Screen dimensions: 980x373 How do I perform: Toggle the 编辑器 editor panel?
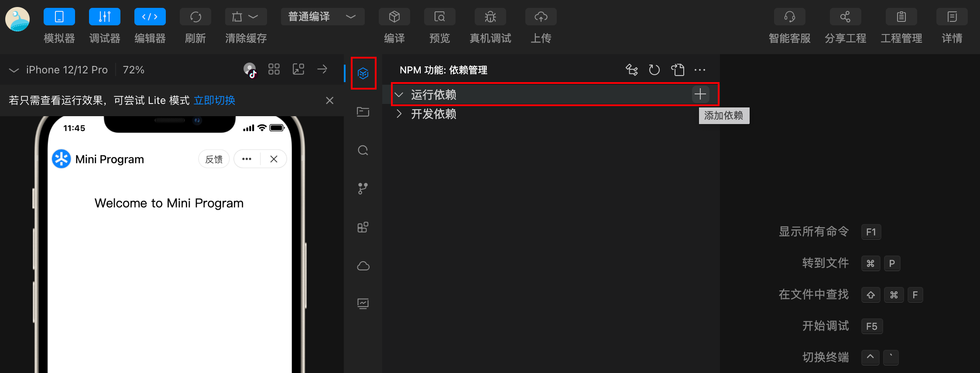click(x=150, y=17)
